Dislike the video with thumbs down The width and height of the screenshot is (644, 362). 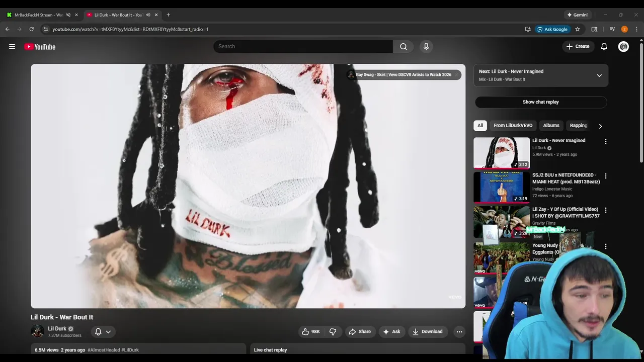[x=333, y=332]
